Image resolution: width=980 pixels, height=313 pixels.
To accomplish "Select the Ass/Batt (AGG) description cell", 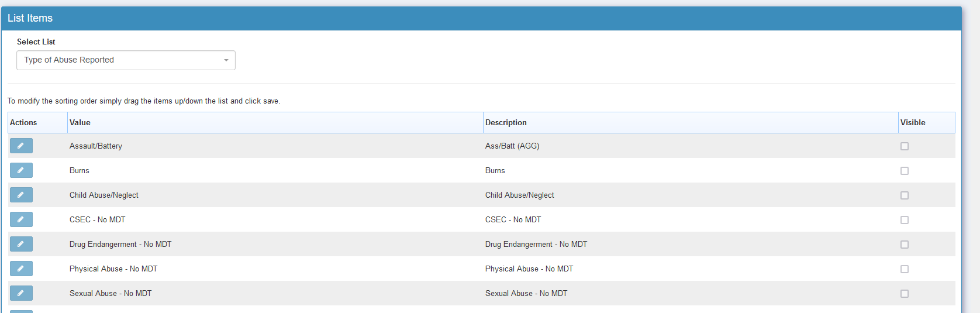I will pos(512,146).
